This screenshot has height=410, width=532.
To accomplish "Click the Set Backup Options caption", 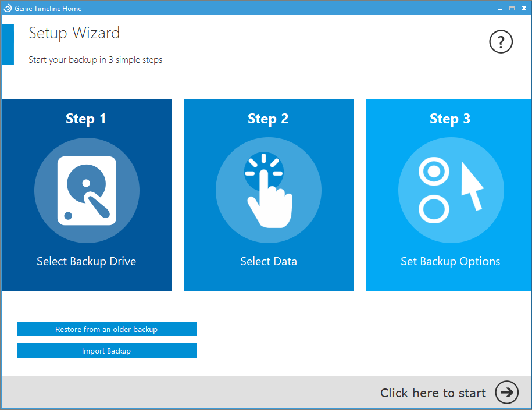I will (450, 261).
